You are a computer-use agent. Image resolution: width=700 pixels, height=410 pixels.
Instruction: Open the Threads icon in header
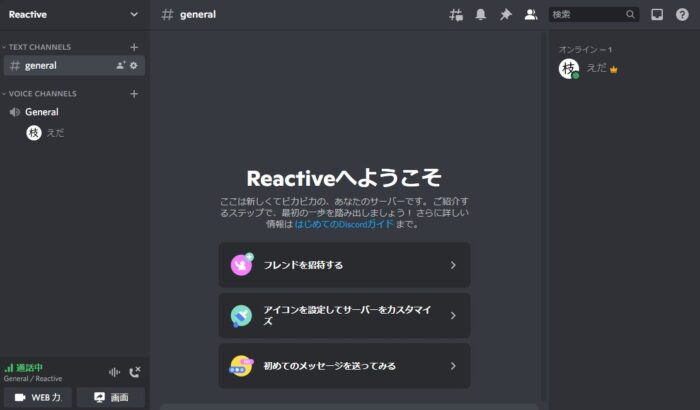[456, 15]
